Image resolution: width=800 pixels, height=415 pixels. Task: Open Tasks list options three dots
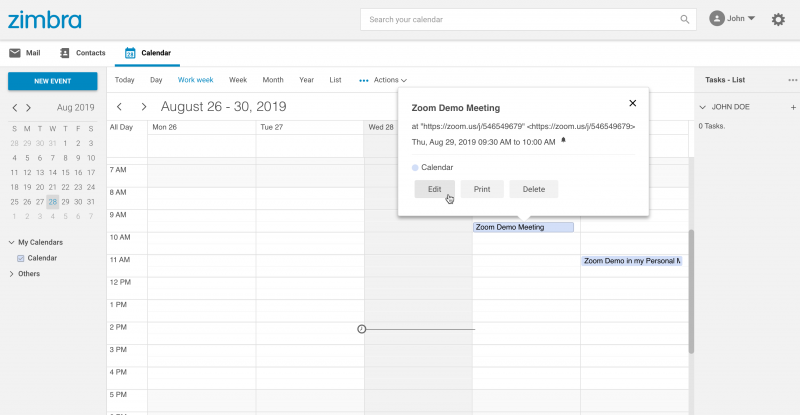click(x=792, y=80)
